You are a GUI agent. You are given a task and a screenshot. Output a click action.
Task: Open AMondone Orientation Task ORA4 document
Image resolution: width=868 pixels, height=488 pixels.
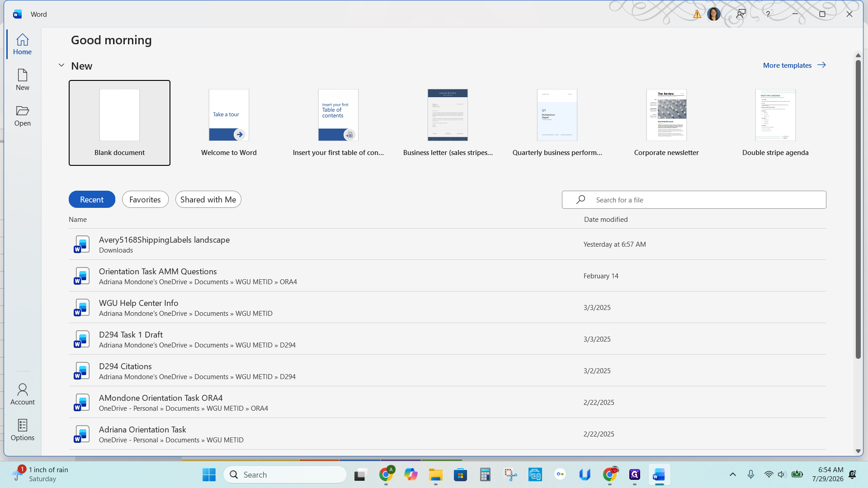tap(447, 402)
